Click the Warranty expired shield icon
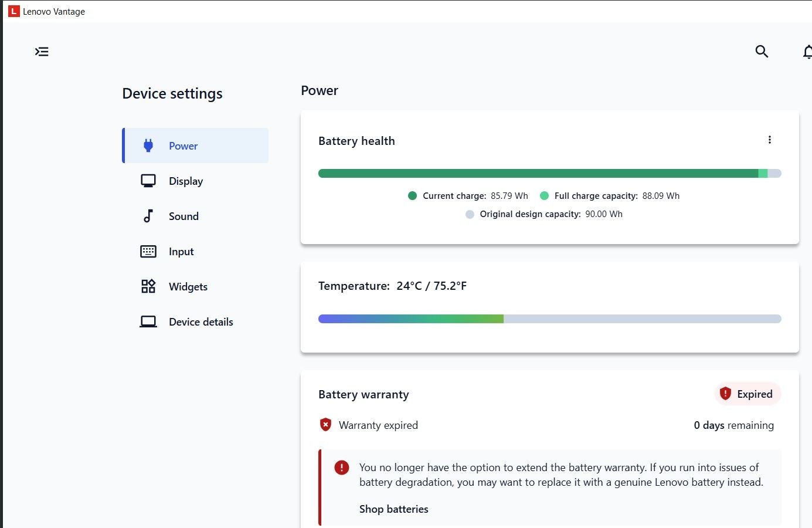 (x=325, y=425)
